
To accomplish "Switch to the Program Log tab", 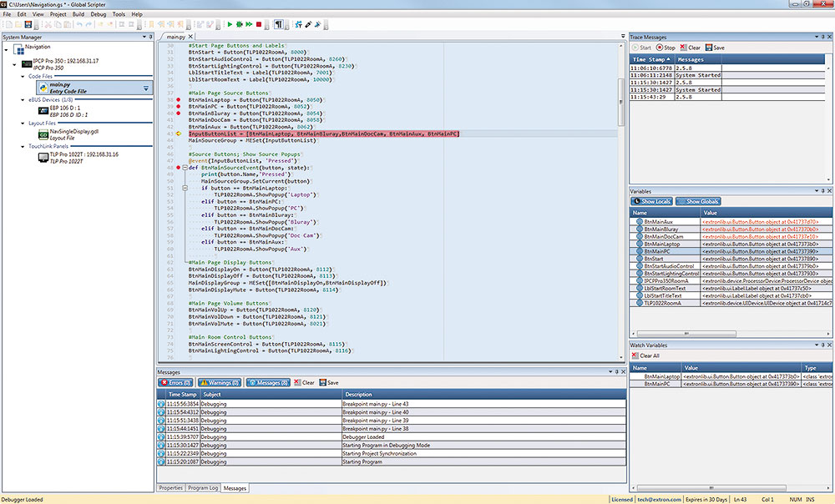I will point(203,488).
